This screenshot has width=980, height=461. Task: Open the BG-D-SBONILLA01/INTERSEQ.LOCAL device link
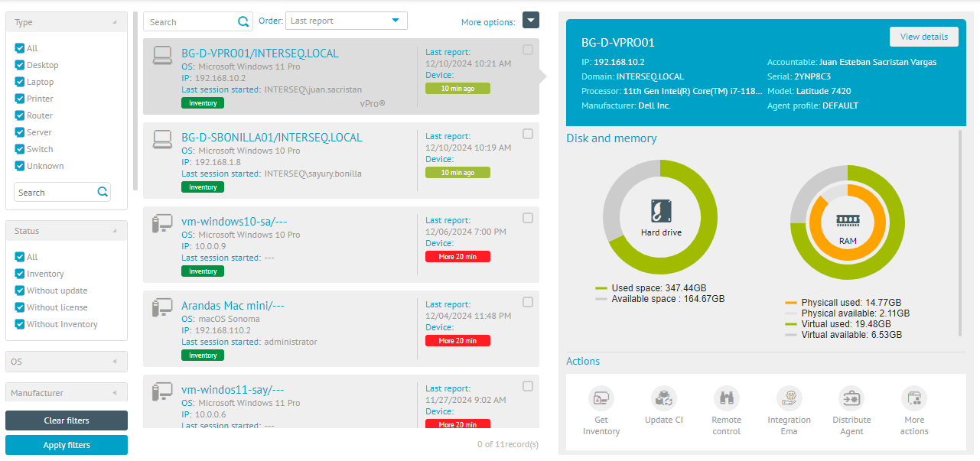pyautogui.click(x=272, y=138)
